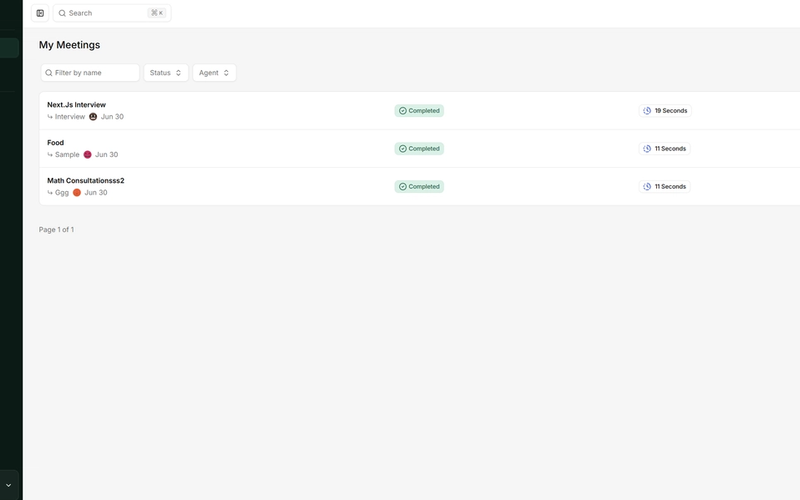Image resolution: width=800 pixels, height=500 pixels.
Task: Click the Interview agent avatar icon
Action: [93, 117]
